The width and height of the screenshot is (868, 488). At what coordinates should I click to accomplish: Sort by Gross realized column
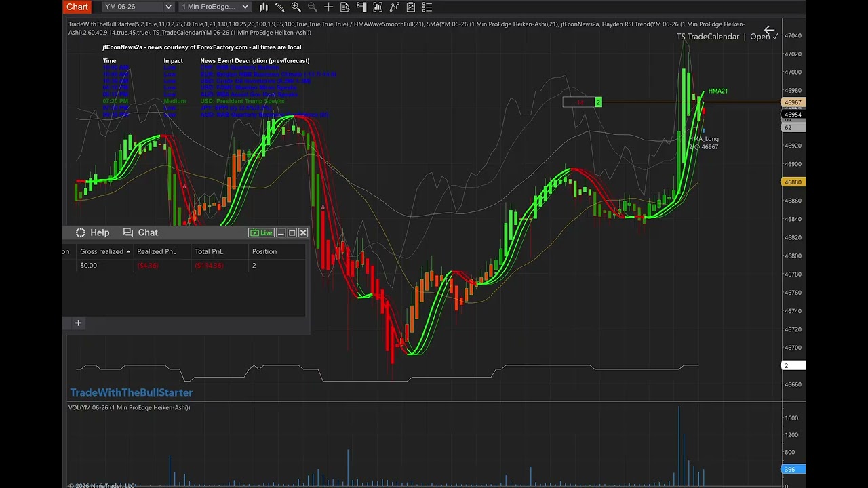point(105,251)
